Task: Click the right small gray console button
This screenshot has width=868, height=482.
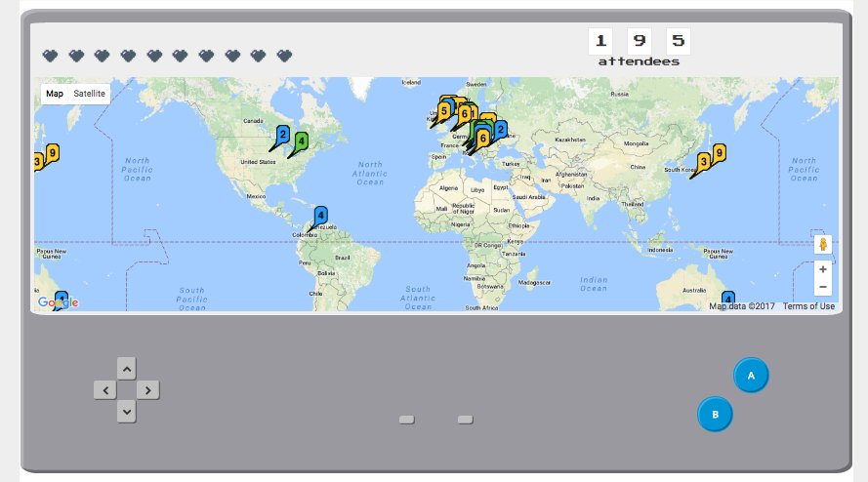Action: pyautogui.click(x=465, y=420)
